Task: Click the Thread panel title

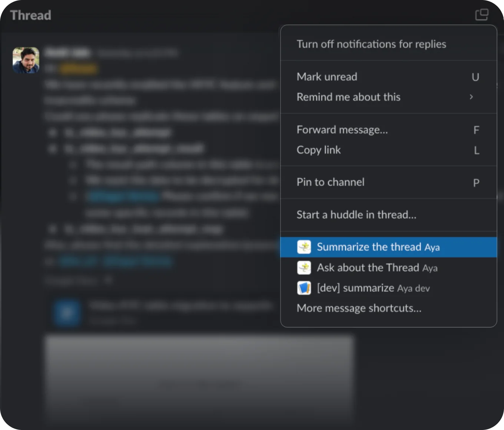Action: 31,15
